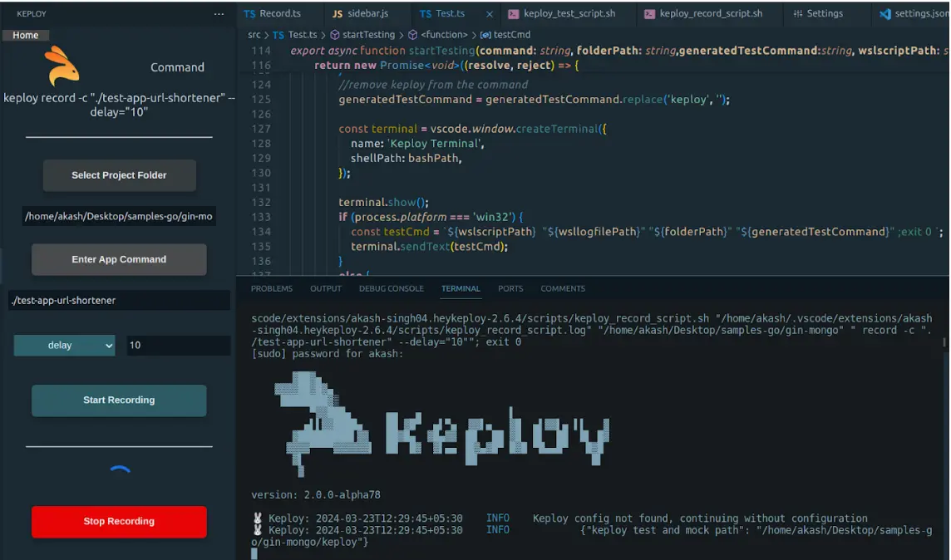Click the generated keploy record command text
Image resolution: width=951 pixels, height=560 pixels.
pyautogui.click(x=119, y=104)
